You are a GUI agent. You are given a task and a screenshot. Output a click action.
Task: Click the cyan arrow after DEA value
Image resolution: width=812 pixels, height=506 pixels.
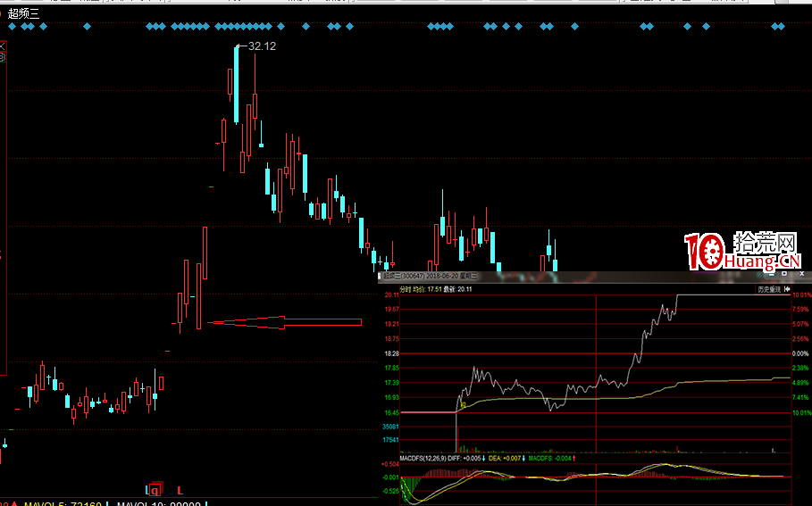click(523, 458)
